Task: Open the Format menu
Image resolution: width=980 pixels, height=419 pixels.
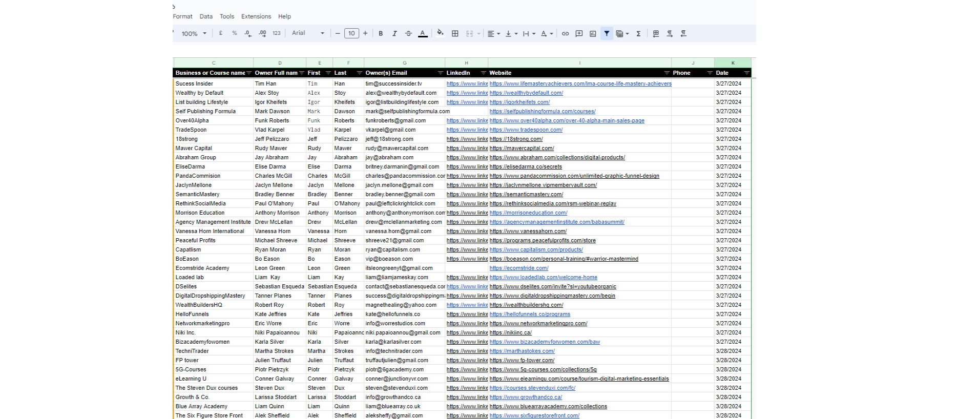Action: coord(182,16)
